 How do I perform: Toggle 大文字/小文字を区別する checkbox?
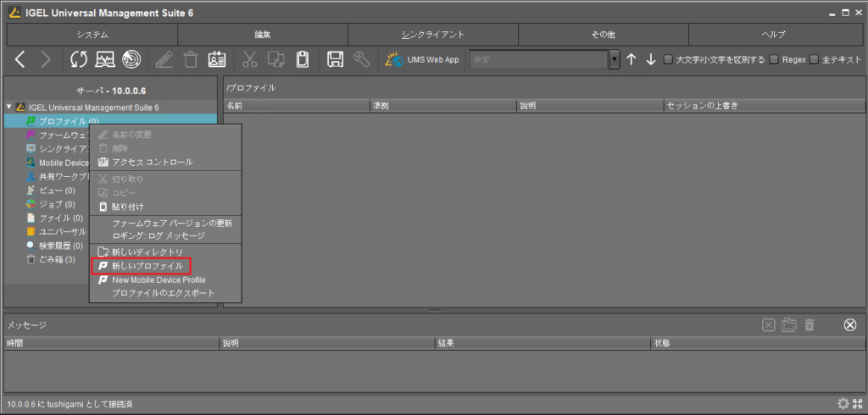[668, 59]
